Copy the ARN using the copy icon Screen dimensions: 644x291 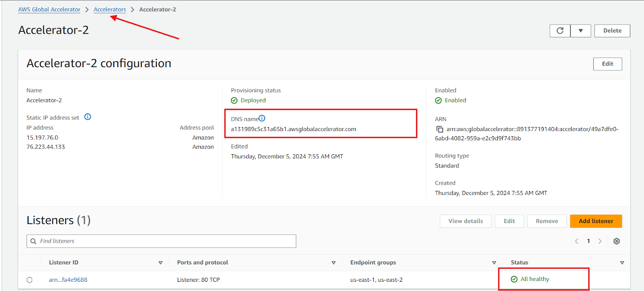pyautogui.click(x=440, y=129)
